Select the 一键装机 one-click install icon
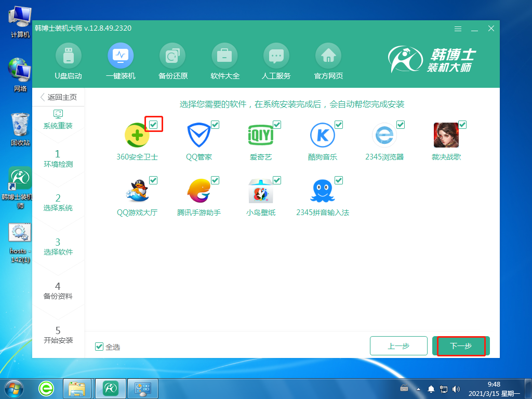The height and width of the screenshot is (399, 532). (x=120, y=61)
